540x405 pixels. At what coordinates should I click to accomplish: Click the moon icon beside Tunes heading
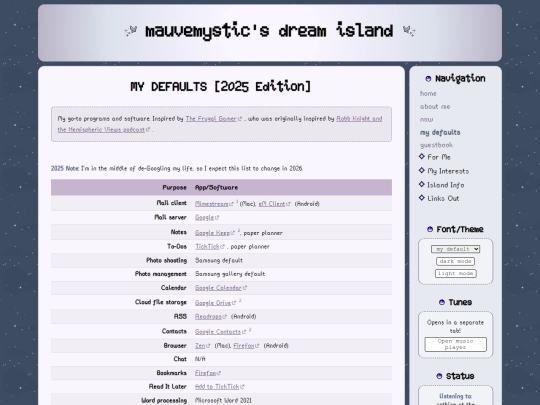pyautogui.click(x=442, y=302)
